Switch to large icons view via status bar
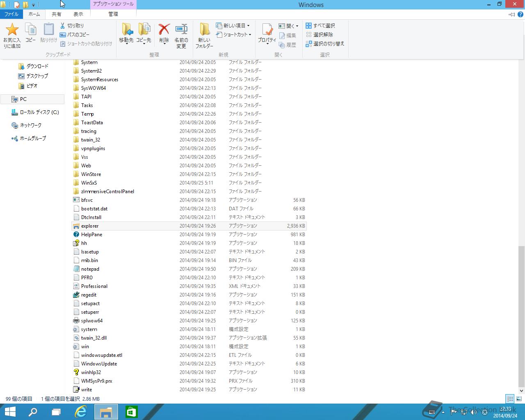Image resolution: width=525 pixels, height=420 pixels. 518,399
